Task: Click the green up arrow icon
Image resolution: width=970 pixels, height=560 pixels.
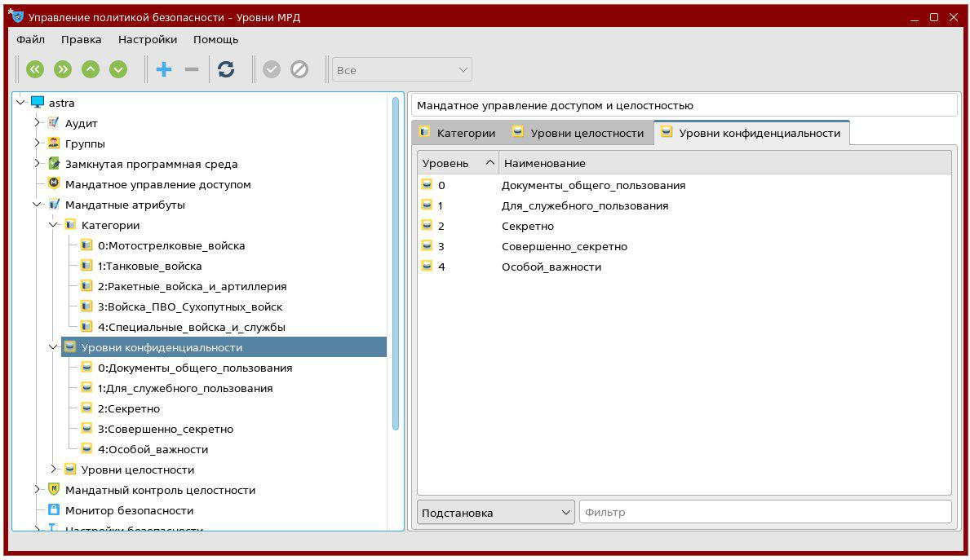Action: click(91, 70)
